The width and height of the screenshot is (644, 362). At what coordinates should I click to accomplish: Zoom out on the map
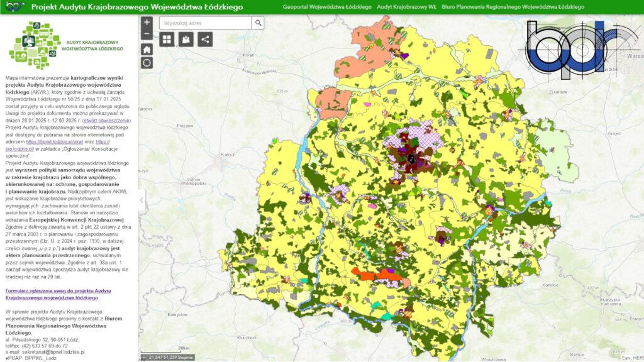147,33
